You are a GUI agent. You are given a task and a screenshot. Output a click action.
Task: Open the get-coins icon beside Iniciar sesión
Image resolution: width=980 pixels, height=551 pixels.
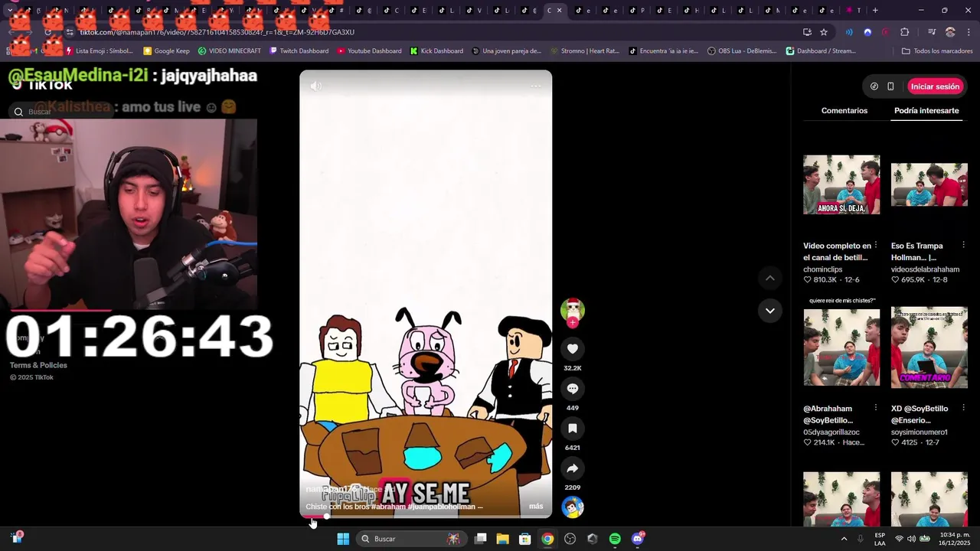[874, 86]
